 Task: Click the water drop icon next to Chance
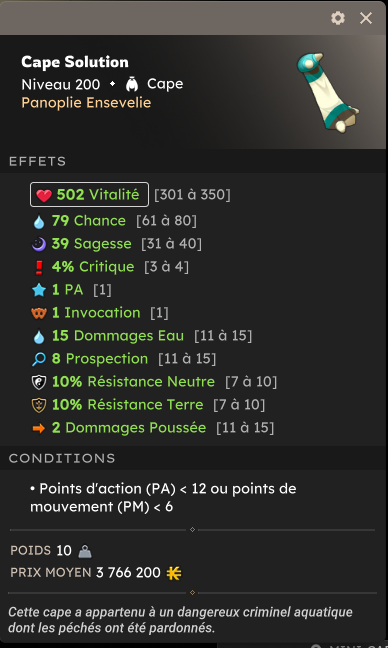coord(39,222)
